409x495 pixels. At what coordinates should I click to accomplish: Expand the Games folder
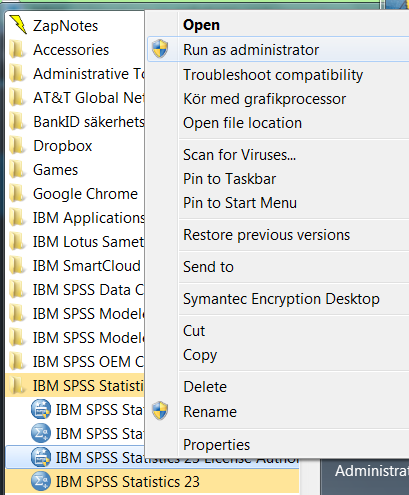pyautogui.click(x=75, y=170)
